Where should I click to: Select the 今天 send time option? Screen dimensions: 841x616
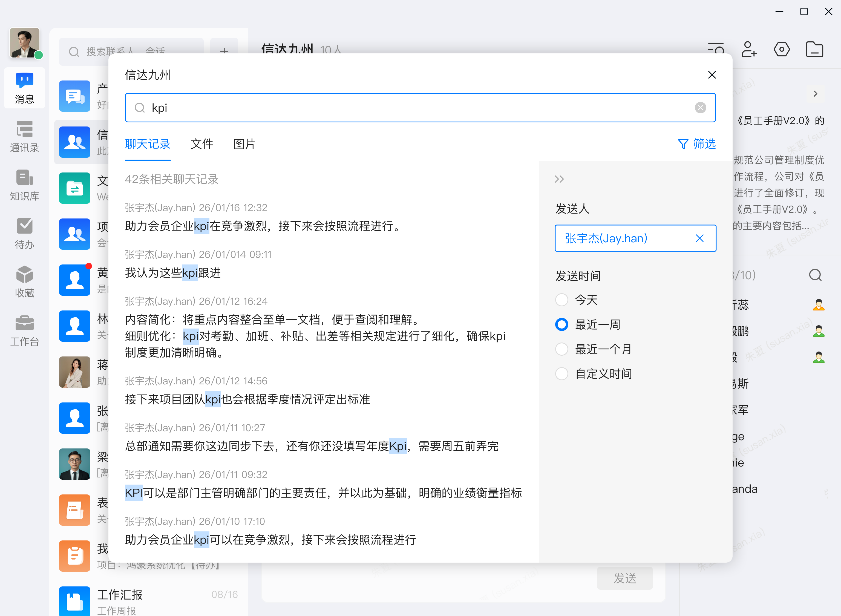(x=561, y=300)
